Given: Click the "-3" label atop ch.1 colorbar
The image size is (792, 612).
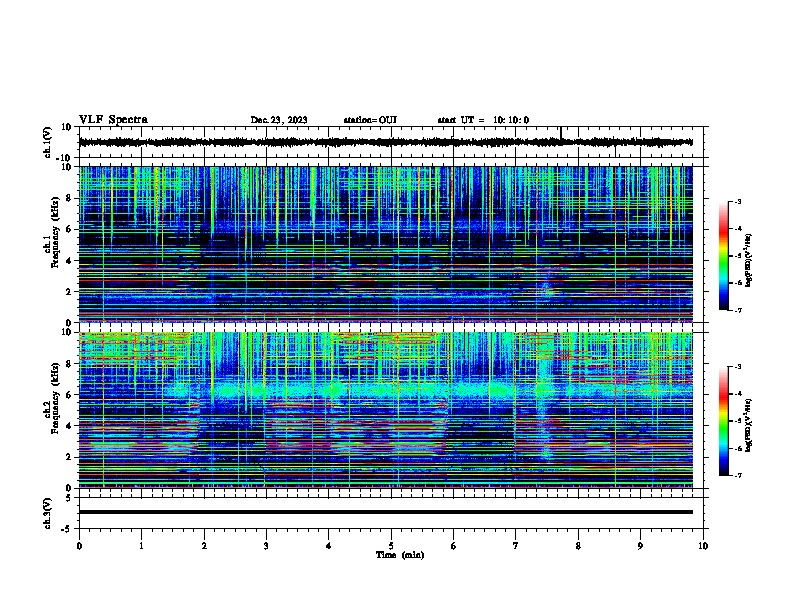Looking at the screenshot, I should tap(737, 201).
